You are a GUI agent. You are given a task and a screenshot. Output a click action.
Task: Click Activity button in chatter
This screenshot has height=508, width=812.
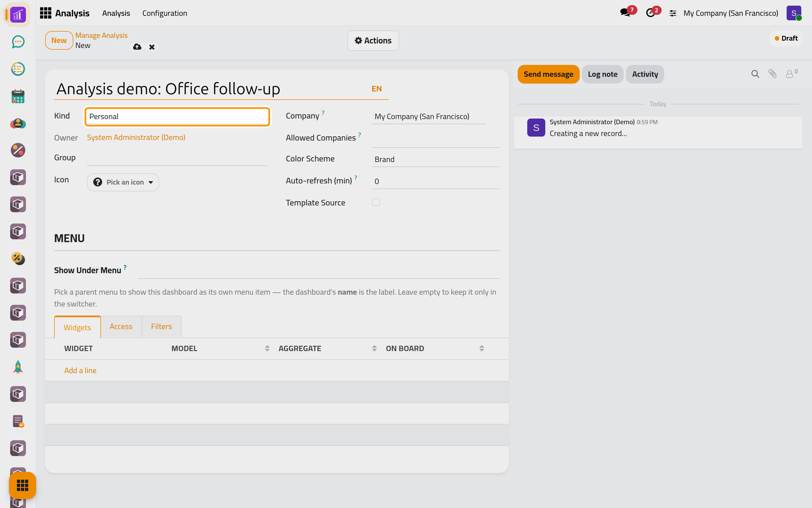[x=645, y=74]
